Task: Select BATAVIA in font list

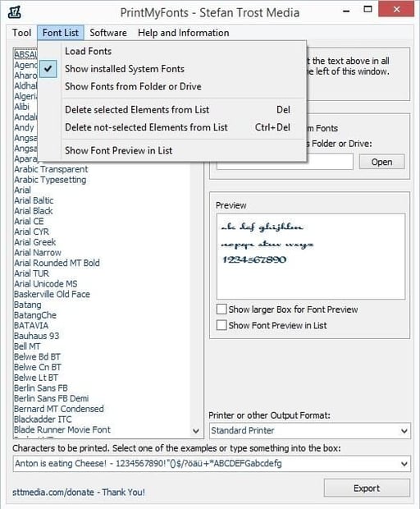Action: [31, 325]
